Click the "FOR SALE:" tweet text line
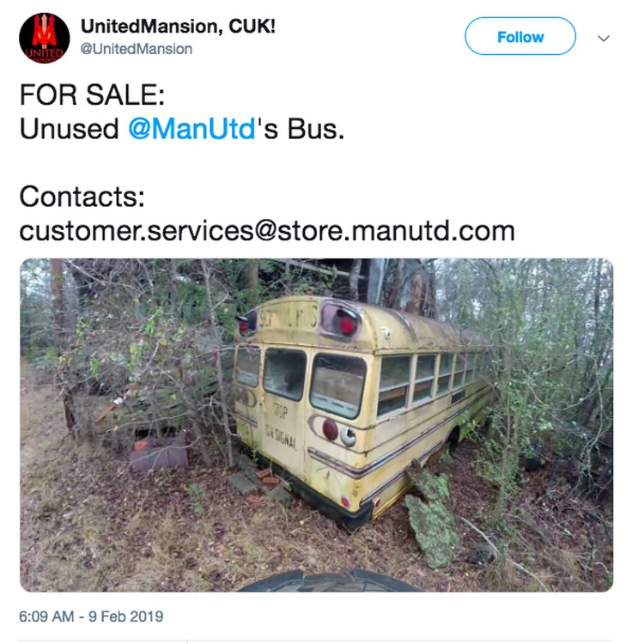 pyautogui.click(x=93, y=94)
